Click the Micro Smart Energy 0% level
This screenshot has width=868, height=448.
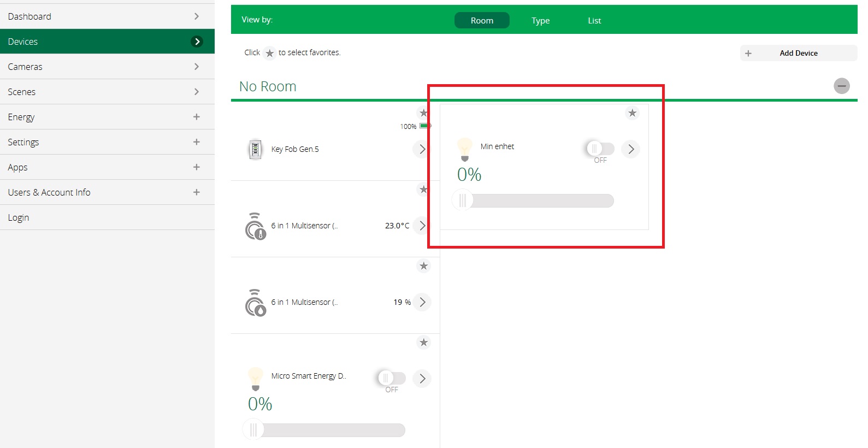click(260, 404)
